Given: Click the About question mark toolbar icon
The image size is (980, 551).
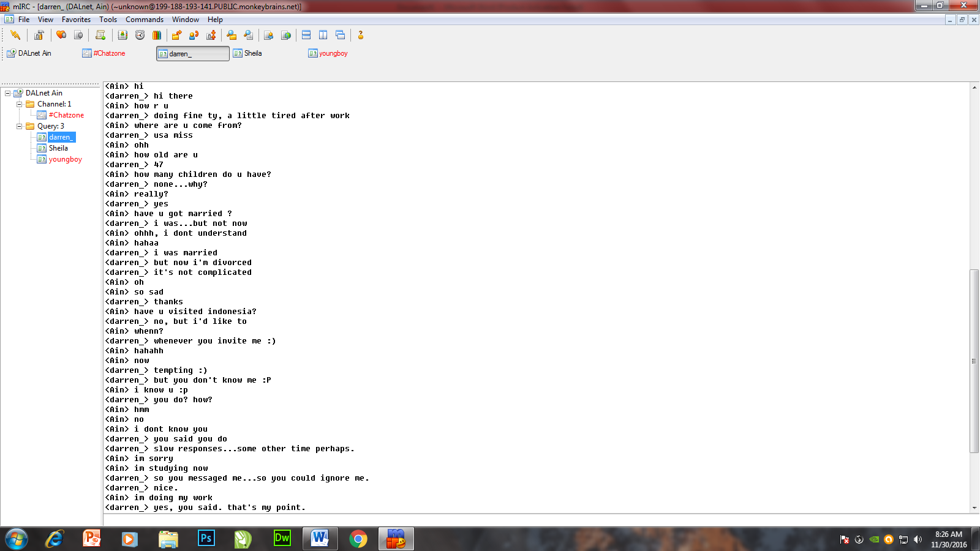Looking at the screenshot, I should (361, 35).
